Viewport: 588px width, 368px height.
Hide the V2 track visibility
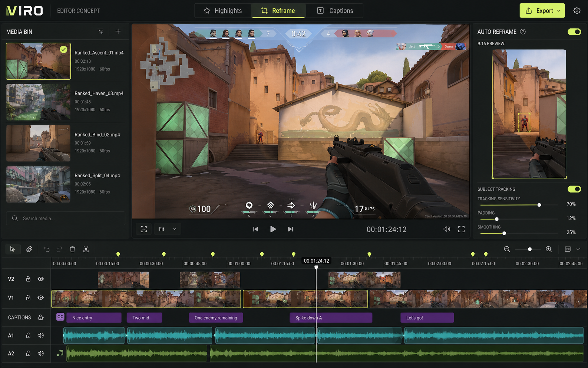pos(41,279)
